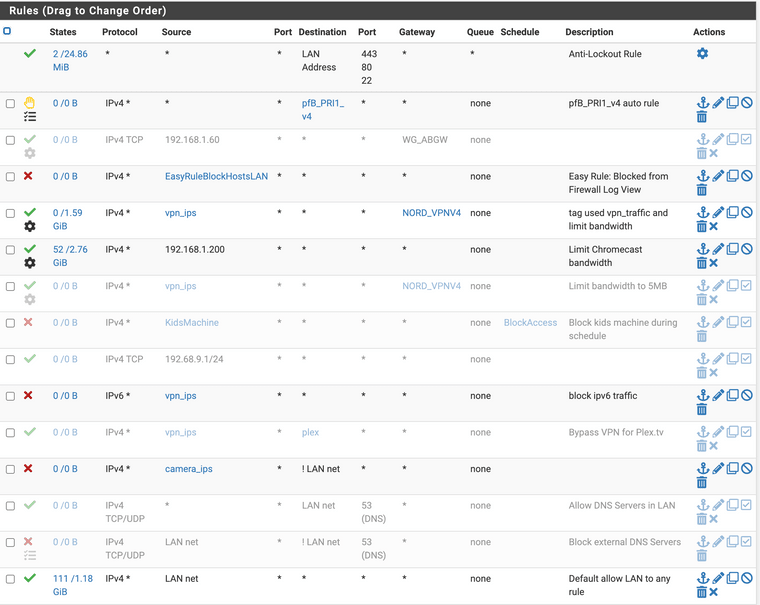Edit the tag used vpn_traffic rule
This screenshot has height=605, width=760.
pyautogui.click(x=718, y=212)
